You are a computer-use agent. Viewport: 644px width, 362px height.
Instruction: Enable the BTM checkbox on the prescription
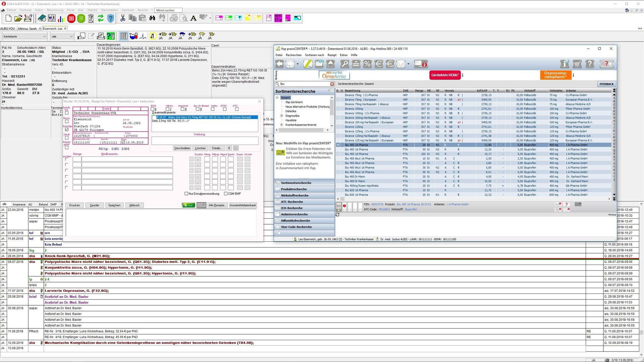coord(225,109)
